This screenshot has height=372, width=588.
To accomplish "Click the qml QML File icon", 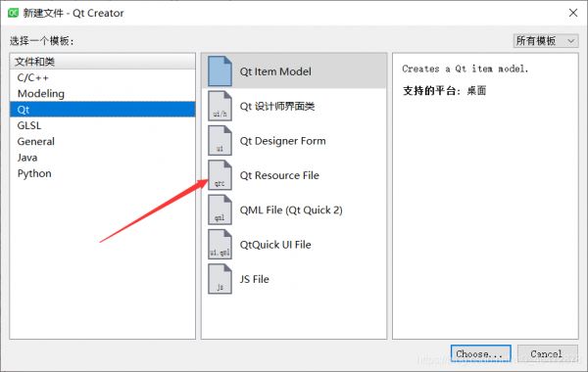I will point(220,209).
